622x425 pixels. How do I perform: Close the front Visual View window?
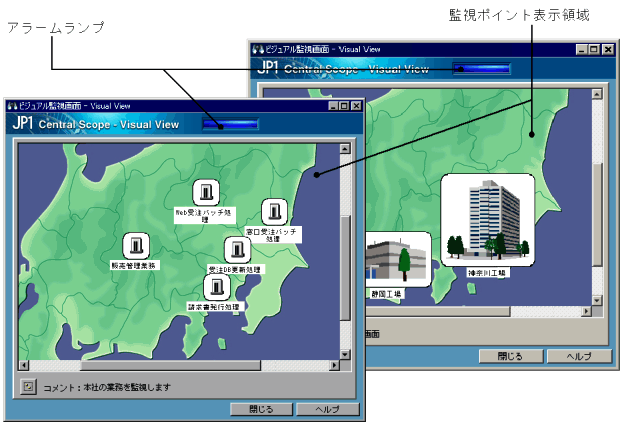point(356,106)
